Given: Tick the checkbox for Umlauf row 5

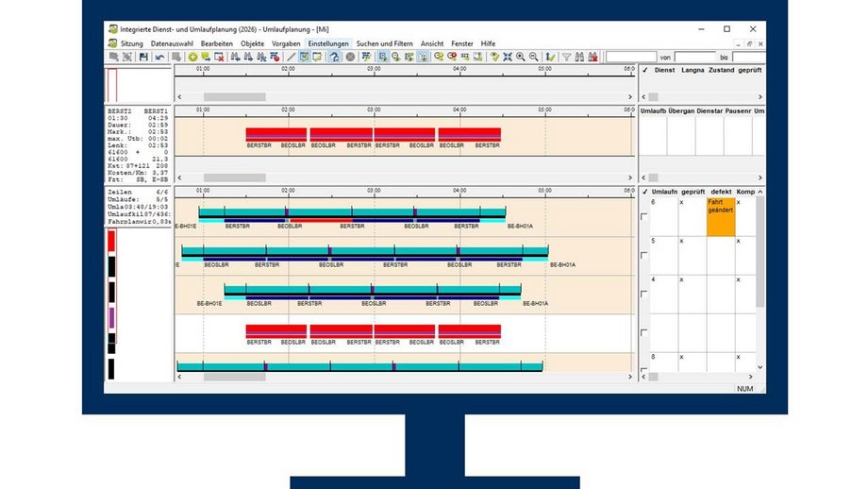Looking at the screenshot, I should coord(644,255).
